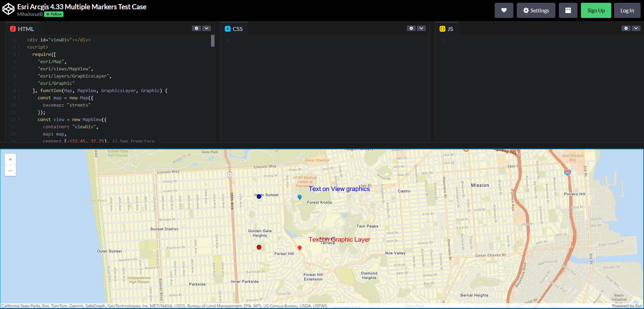
Task: Click the Potrero Hill map label
Action: pyautogui.click(x=574, y=194)
